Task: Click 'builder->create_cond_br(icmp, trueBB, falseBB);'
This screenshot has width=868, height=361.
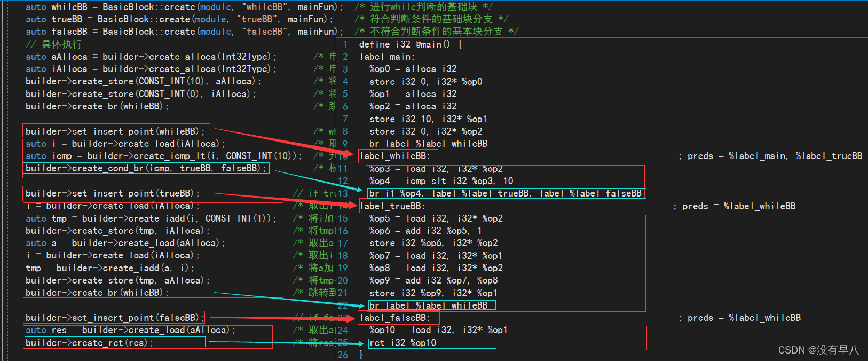Action: (x=146, y=168)
